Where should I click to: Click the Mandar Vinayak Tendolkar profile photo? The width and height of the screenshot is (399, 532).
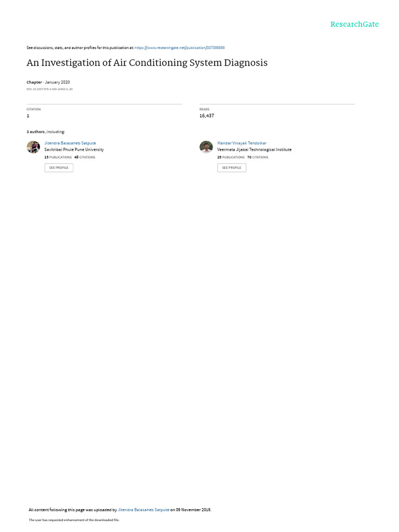click(x=206, y=147)
